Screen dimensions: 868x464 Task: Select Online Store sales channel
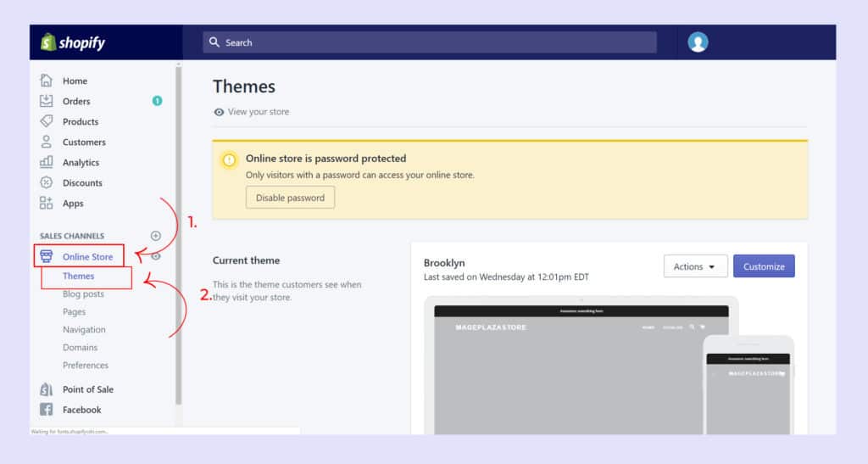87,257
